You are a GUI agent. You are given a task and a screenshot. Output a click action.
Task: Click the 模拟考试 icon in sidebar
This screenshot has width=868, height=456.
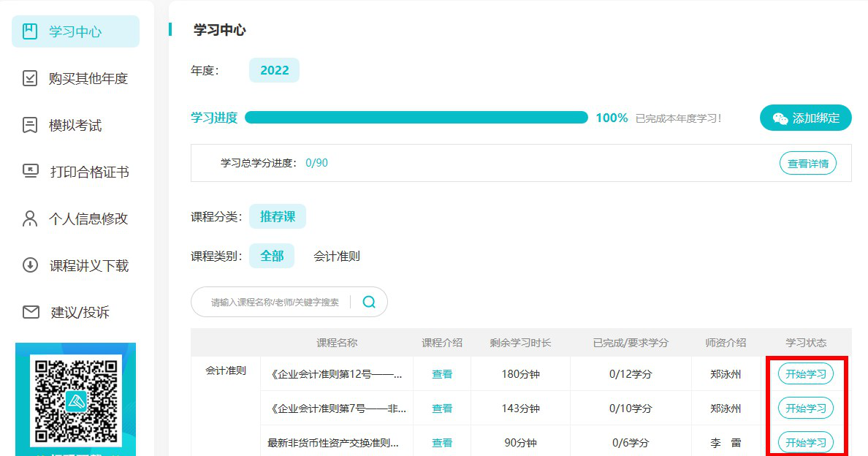(30, 125)
